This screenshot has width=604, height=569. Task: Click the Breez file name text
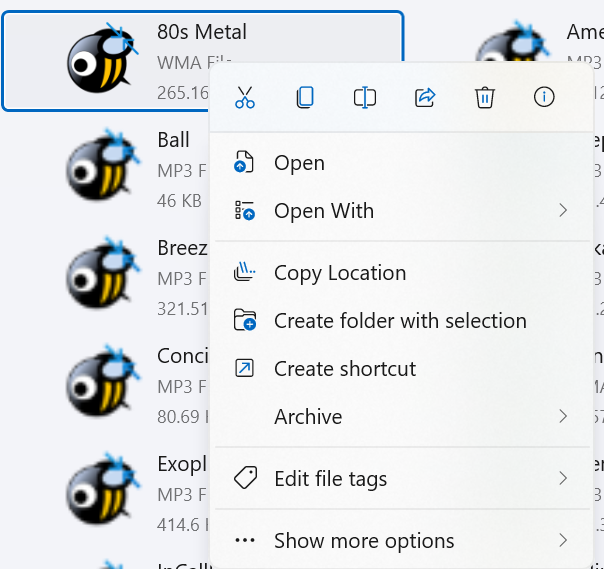pos(183,248)
